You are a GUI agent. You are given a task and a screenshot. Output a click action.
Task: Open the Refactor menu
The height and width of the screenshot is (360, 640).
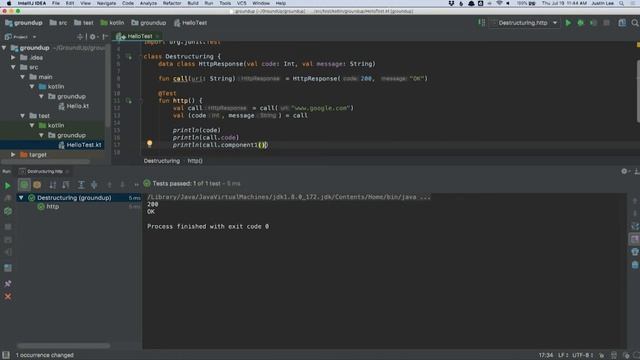coord(172,3)
